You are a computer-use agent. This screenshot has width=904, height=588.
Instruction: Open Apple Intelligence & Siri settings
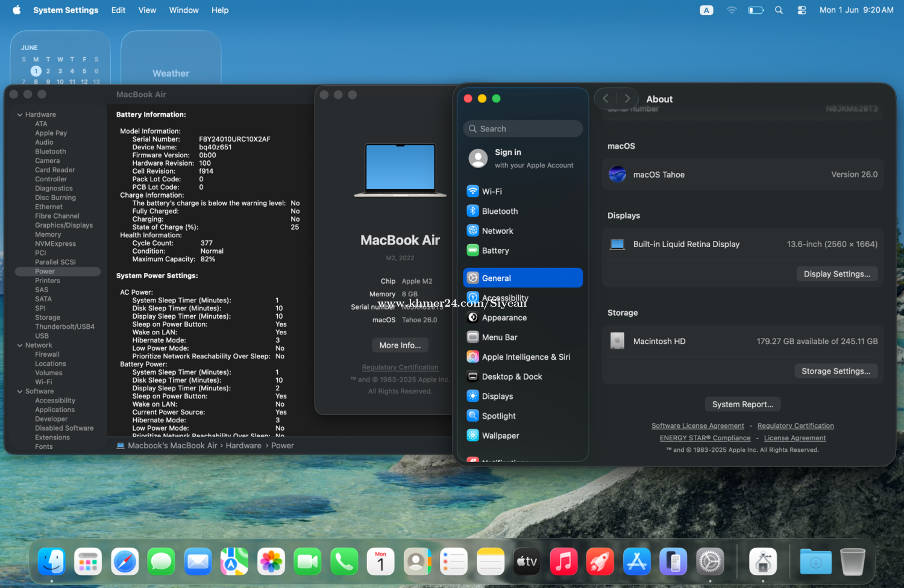click(x=523, y=357)
